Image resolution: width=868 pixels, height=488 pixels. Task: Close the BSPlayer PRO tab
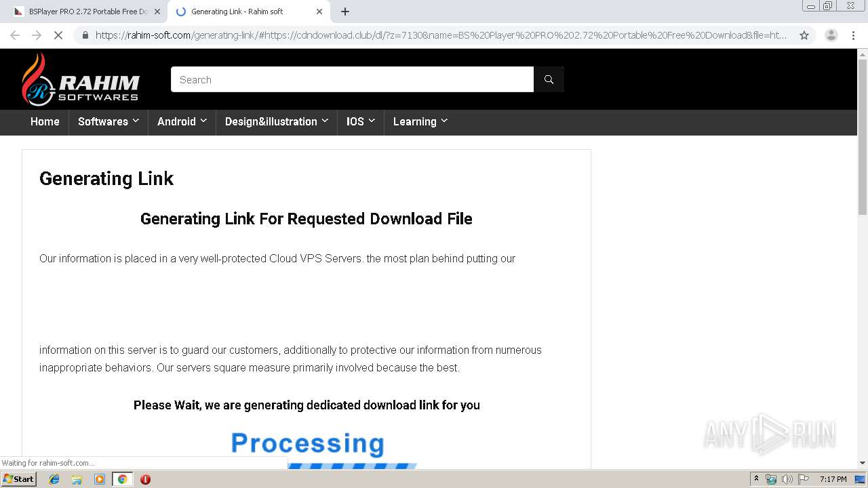pyautogui.click(x=157, y=12)
